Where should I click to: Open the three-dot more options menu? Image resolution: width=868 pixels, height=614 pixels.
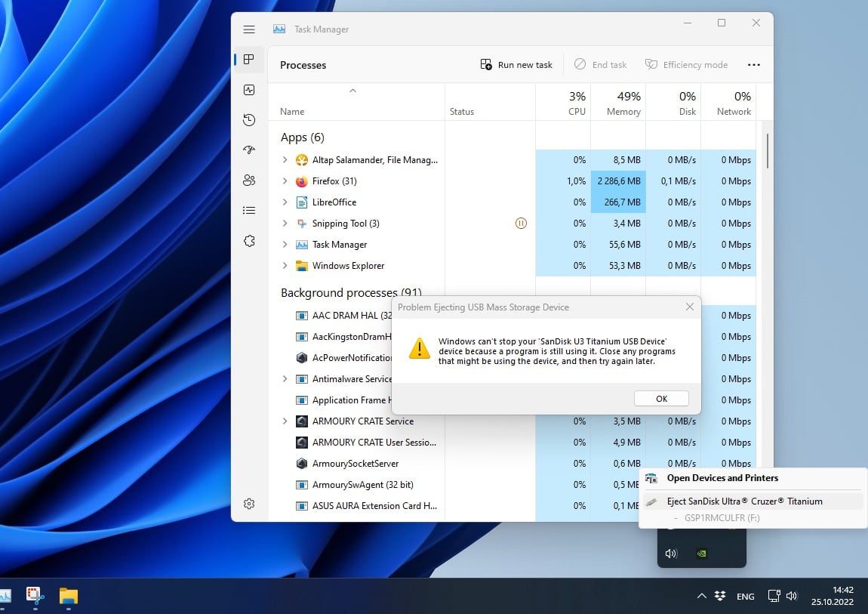(x=753, y=65)
